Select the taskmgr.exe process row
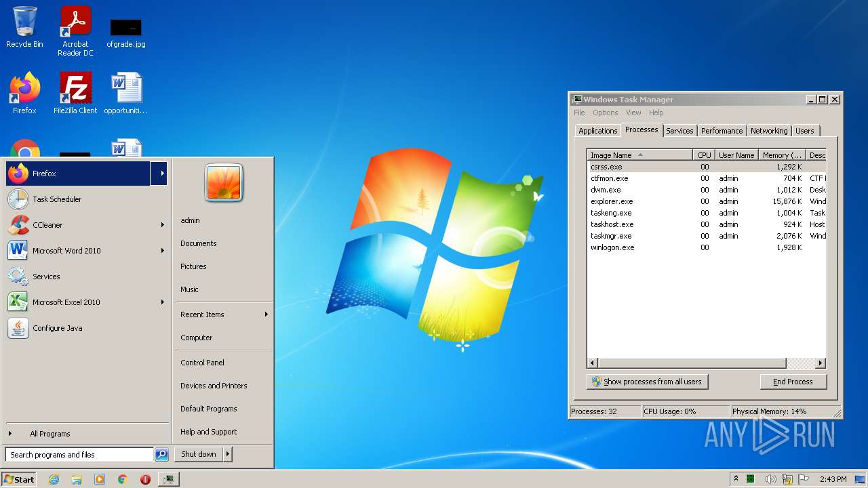 pos(707,236)
